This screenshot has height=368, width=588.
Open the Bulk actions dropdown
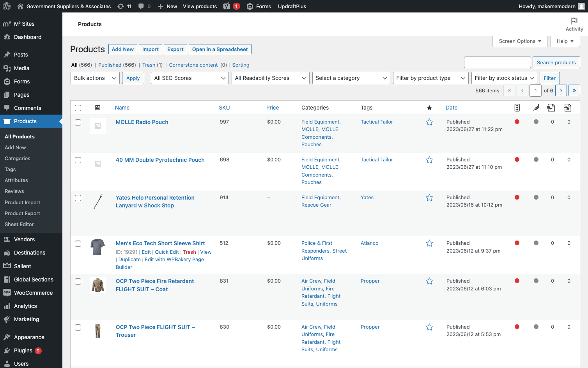(95, 78)
